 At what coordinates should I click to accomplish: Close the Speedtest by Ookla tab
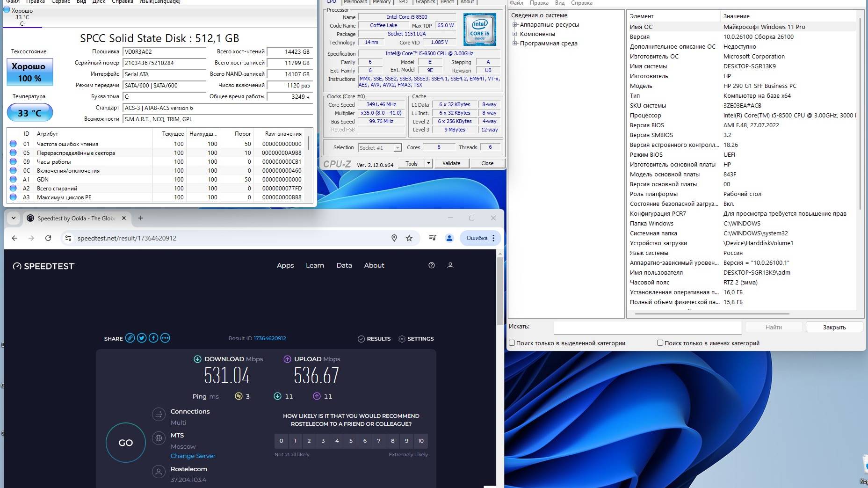click(x=124, y=218)
